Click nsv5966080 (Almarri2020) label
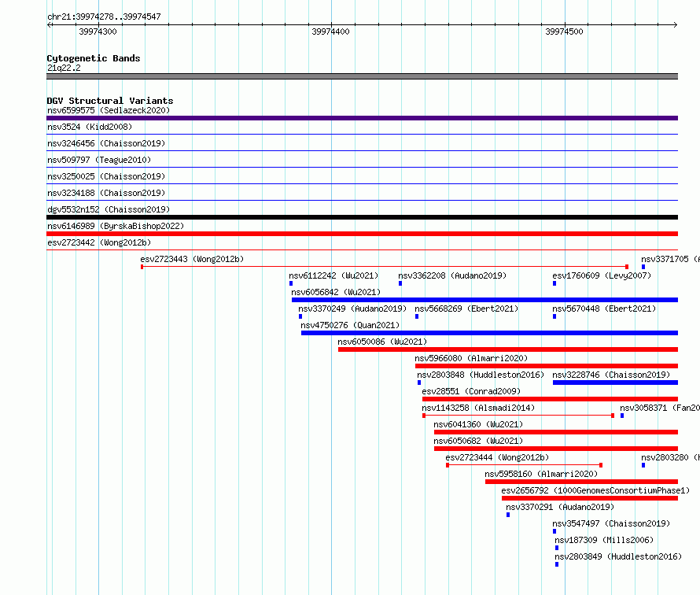Viewport: 700px width, 595px height. (x=471, y=358)
